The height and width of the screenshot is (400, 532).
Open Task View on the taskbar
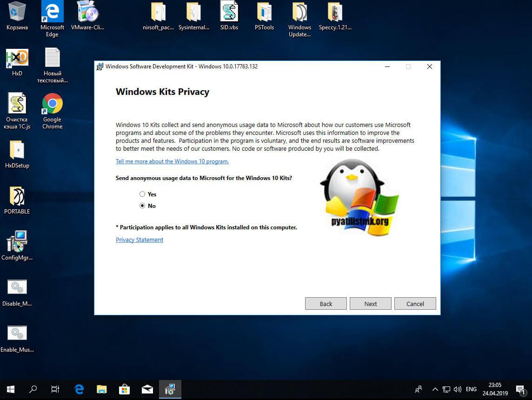pos(55,389)
